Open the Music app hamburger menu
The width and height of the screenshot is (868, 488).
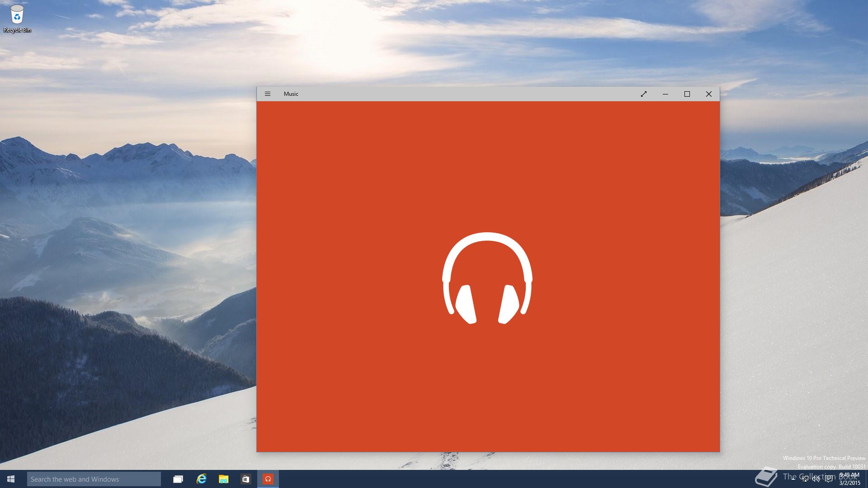[x=268, y=94]
